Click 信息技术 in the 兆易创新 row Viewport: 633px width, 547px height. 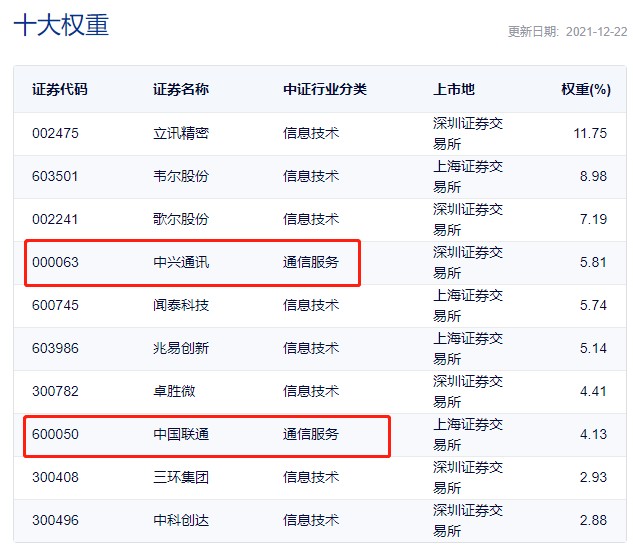tap(311, 348)
